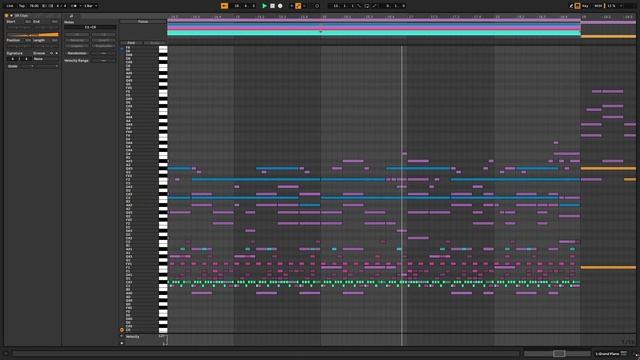Toggle the MIDI Arrangement Overdub button
The image size is (640, 360).
click(291, 6)
